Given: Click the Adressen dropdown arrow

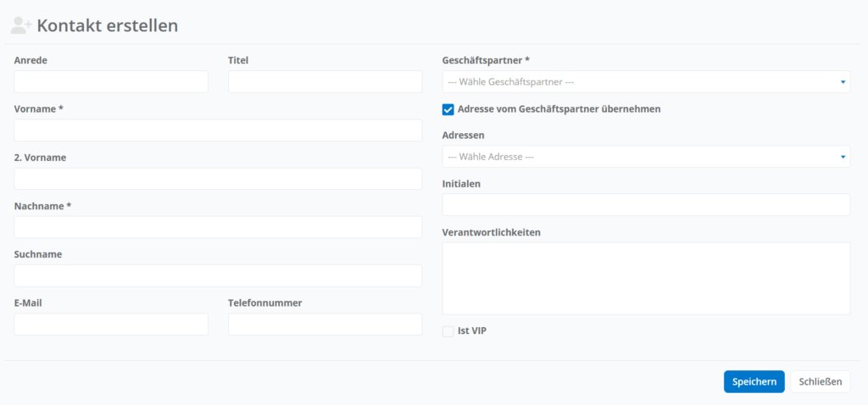Looking at the screenshot, I should click(843, 157).
